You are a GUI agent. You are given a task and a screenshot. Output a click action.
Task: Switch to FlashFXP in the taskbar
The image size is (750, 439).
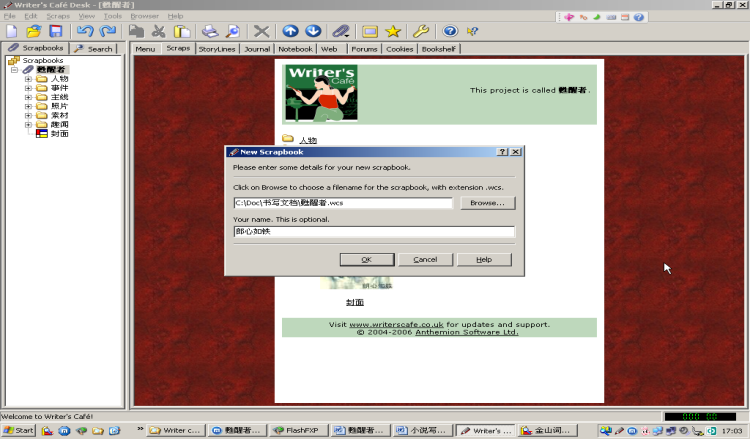pos(299,430)
